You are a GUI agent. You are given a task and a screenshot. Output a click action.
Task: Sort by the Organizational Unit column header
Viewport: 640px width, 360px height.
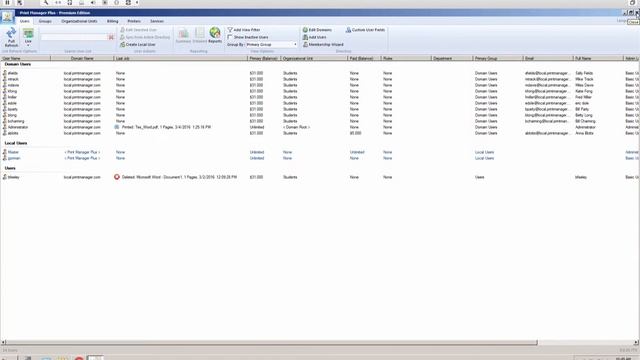(314, 58)
